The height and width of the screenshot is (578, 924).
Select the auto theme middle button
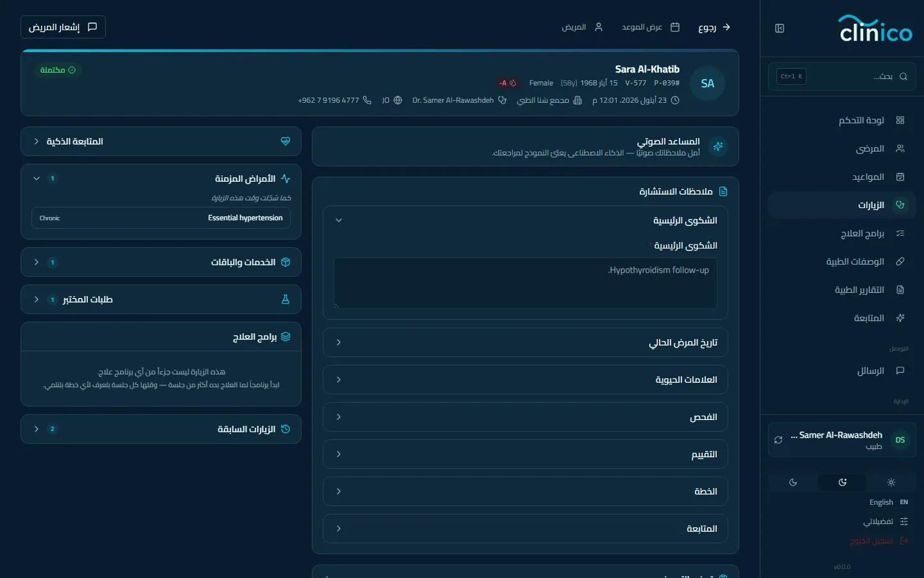(x=843, y=482)
